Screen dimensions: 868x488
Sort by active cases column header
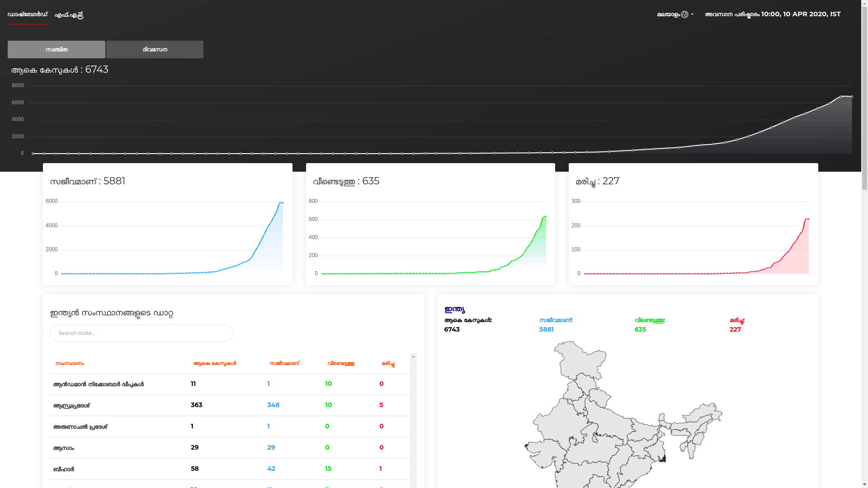coord(284,364)
